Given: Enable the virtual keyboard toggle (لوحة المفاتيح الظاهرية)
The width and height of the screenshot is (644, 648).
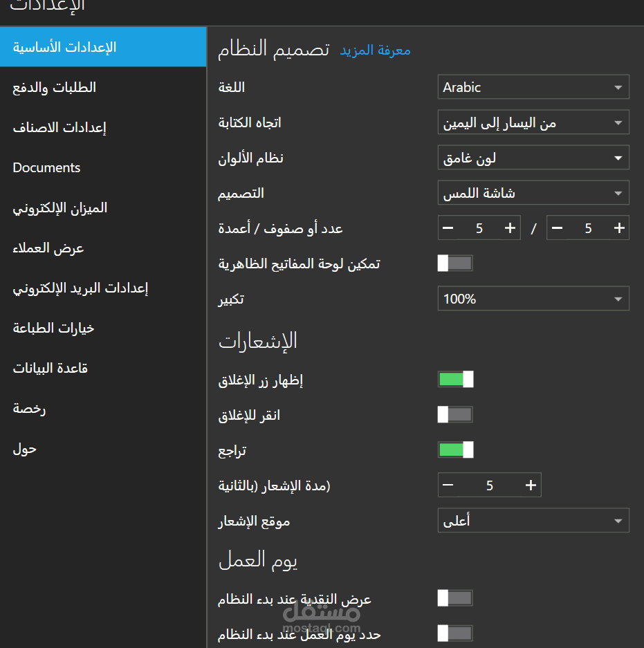Looking at the screenshot, I should click(x=455, y=263).
